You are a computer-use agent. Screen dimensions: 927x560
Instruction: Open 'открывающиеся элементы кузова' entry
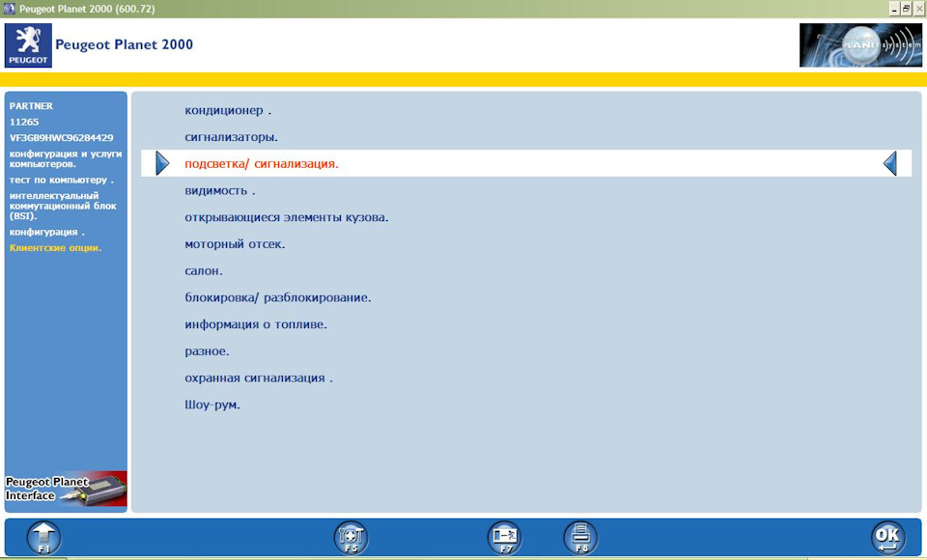coord(287,217)
